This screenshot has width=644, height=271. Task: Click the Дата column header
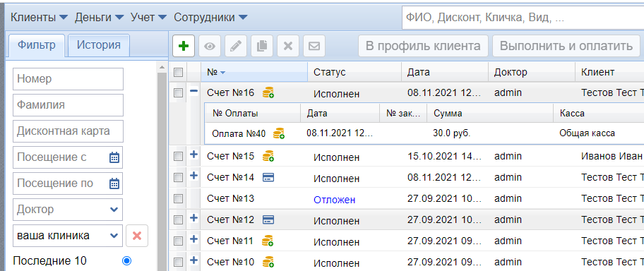[x=445, y=72]
